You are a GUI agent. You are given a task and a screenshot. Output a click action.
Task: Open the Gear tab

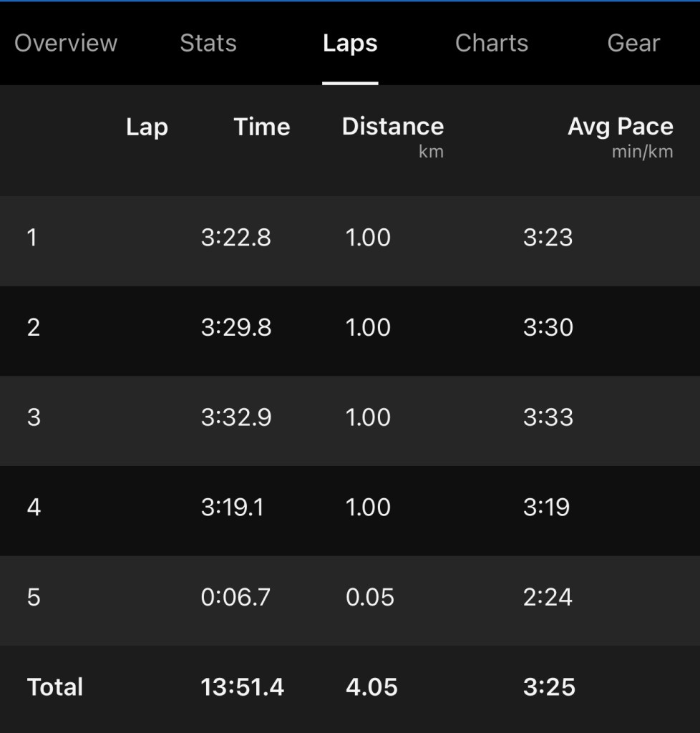633,43
